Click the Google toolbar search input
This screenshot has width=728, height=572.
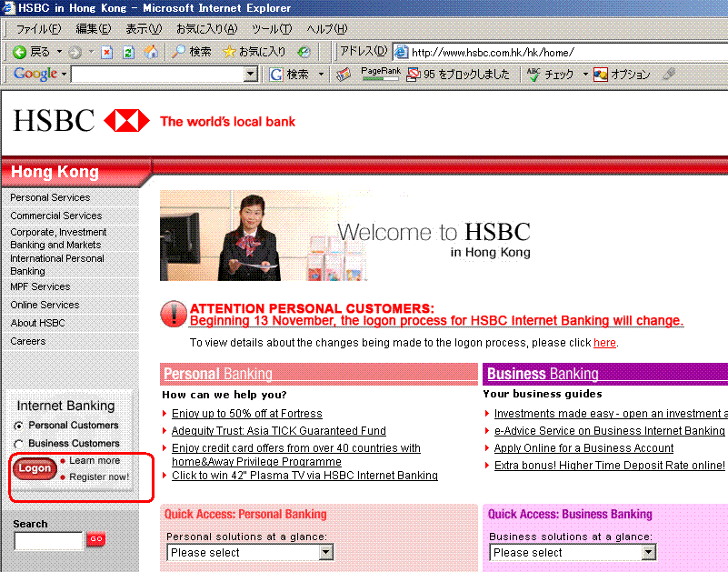click(x=158, y=75)
